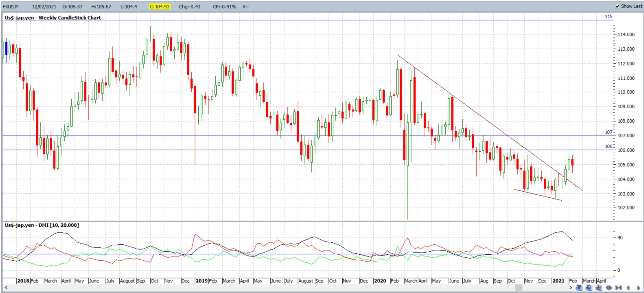Uncheck the Show Last checkbox
Viewport: 644px width, 293px height.
click(617, 6)
